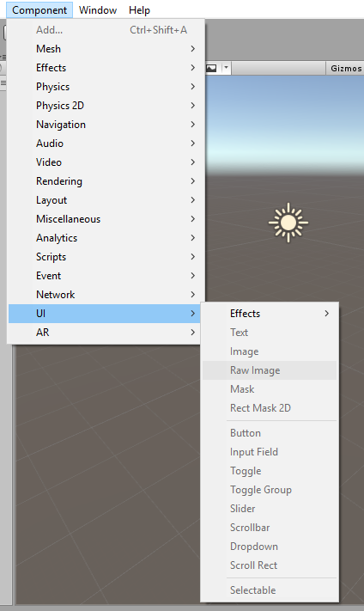
Task: Choose Toggle Group component
Action: 270,490
